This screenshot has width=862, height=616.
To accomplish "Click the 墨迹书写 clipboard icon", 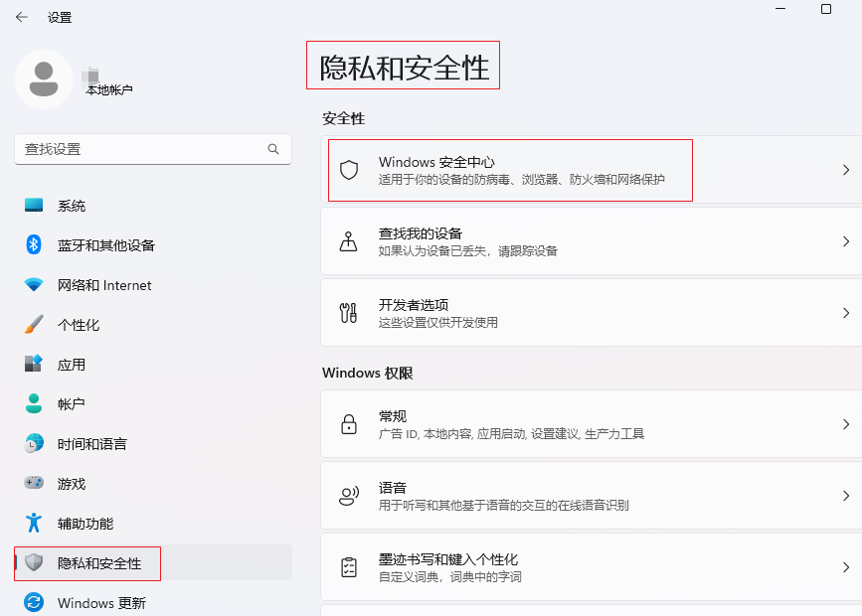I will [x=349, y=567].
